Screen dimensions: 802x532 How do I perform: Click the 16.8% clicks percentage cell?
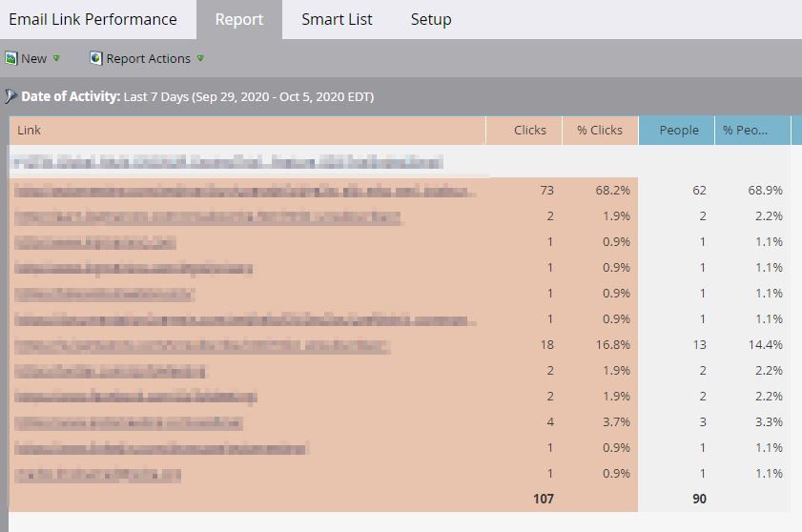pos(612,344)
